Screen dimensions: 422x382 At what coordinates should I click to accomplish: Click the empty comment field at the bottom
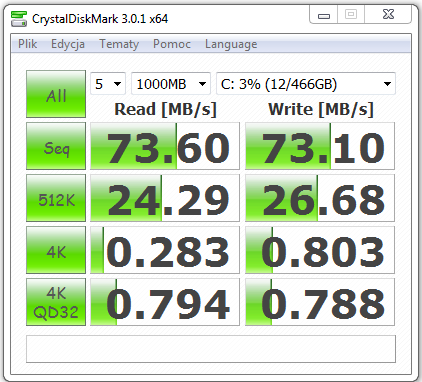pos(211,349)
